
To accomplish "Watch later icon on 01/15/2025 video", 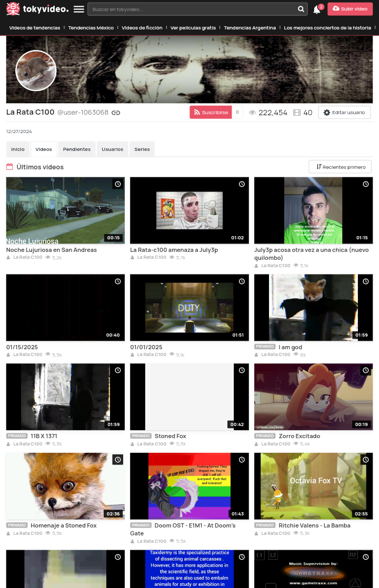I will pyautogui.click(x=118, y=281).
